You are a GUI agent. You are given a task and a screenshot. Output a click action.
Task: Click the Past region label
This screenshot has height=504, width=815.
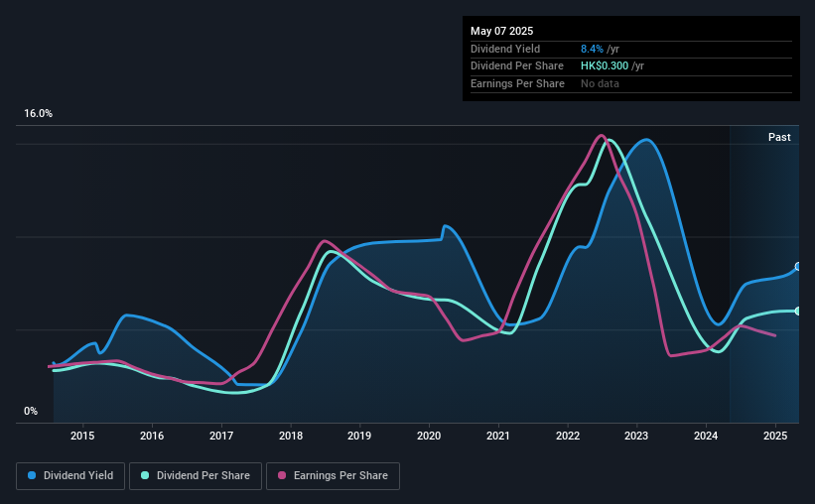coord(779,137)
